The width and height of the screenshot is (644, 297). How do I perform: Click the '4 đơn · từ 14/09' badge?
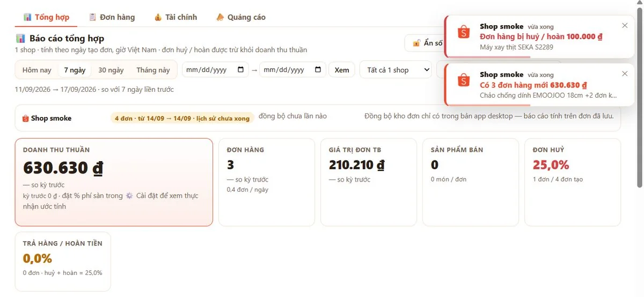182,118
